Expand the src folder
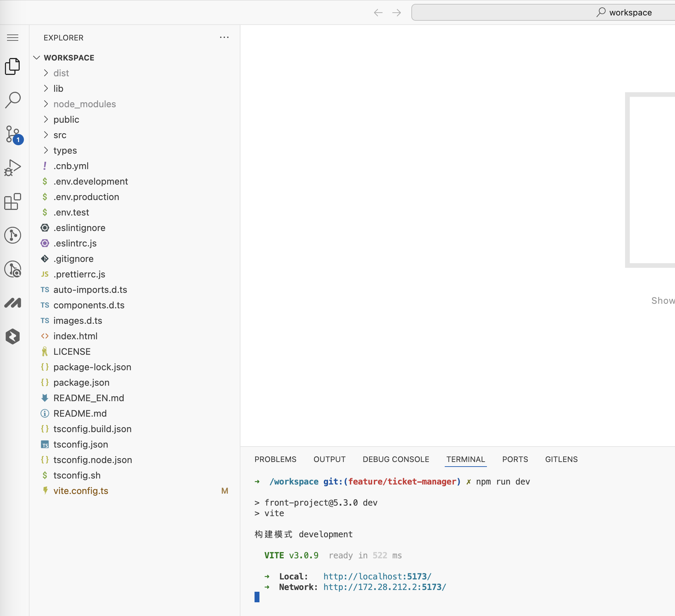 coord(60,135)
